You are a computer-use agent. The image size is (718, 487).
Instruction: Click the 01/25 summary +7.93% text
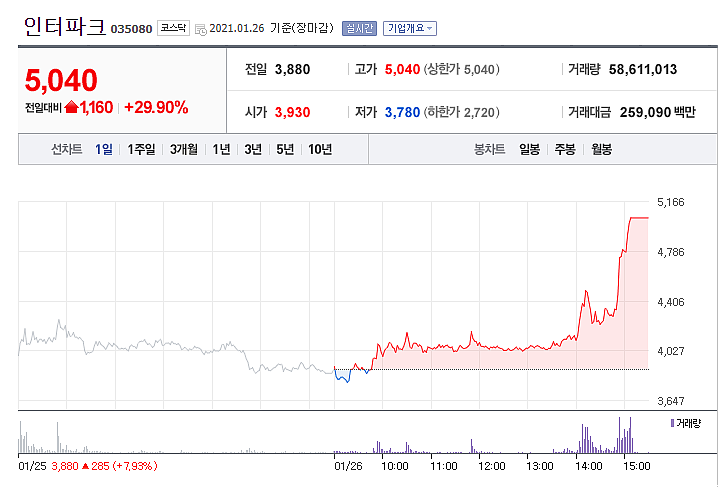click(x=135, y=466)
